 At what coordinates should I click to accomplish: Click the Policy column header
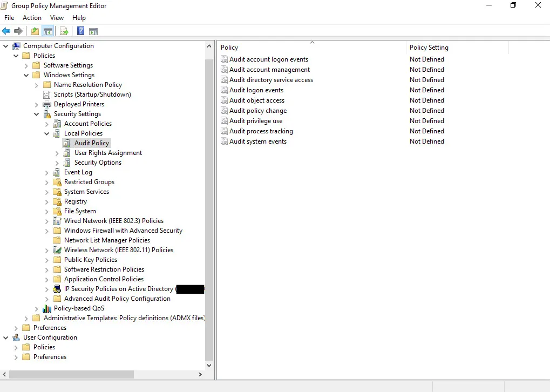point(229,48)
